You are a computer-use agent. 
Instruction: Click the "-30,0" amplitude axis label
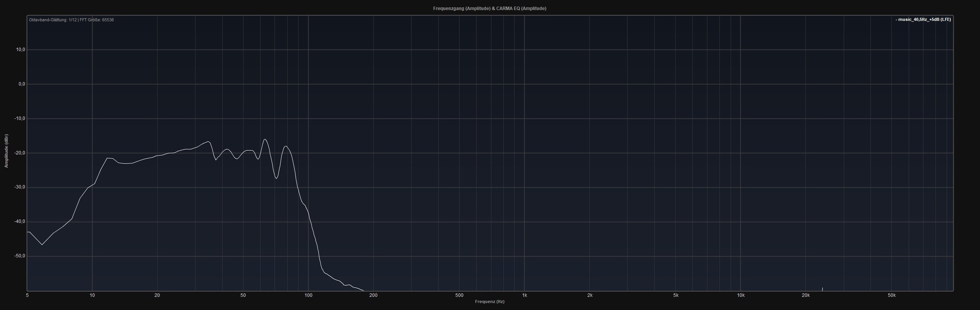[x=20, y=187]
